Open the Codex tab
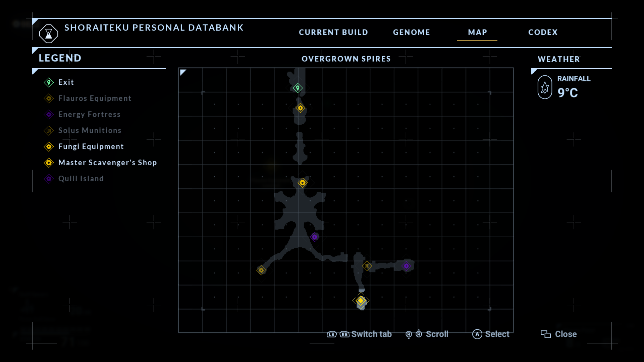The image size is (644, 362). point(543,32)
